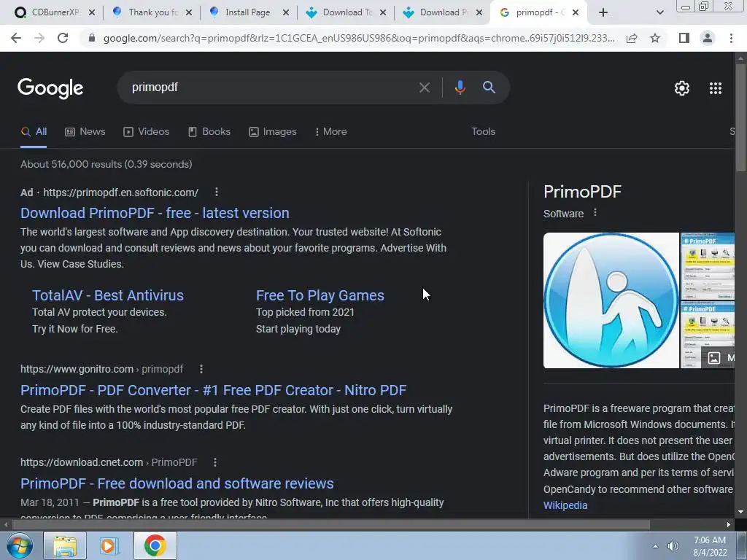Click the Chrome taskbar icon
Screen dimensions: 747x560
[x=155, y=545]
